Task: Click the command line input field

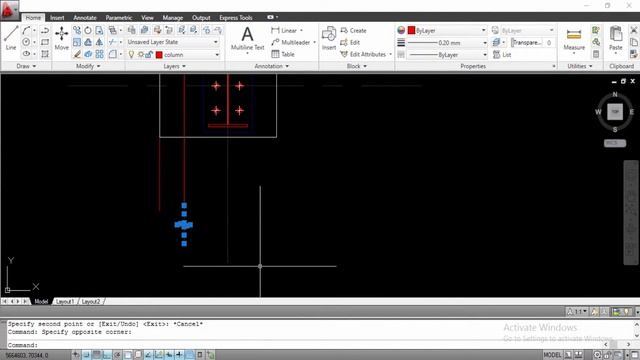Action: click(306, 345)
